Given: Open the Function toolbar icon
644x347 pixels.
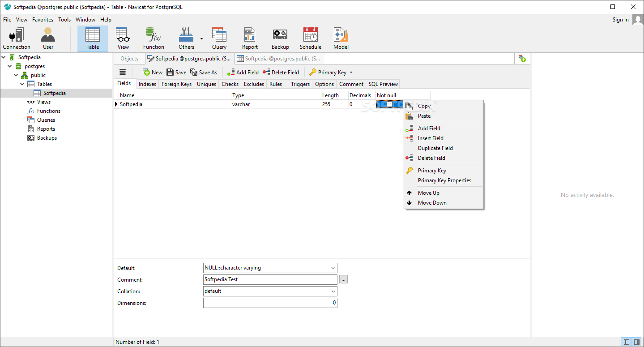Looking at the screenshot, I should (x=154, y=39).
